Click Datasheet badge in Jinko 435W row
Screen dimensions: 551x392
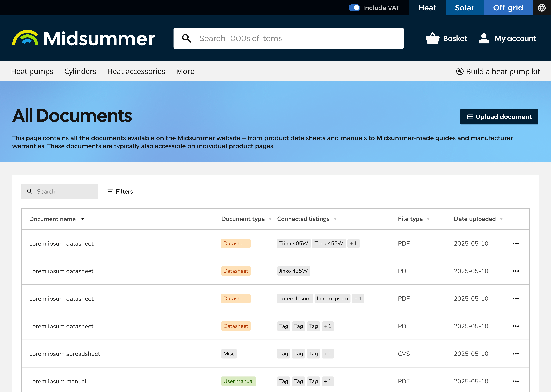tap(236, 271)
